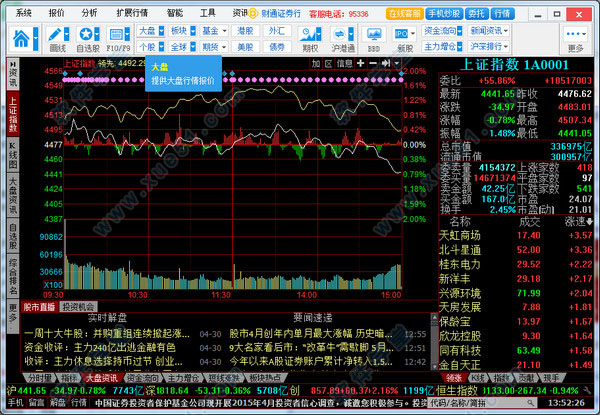Expand the 新闻资讯 dropdown
Image resolution: width=600 pixels, height=415 pixels.
506,31
